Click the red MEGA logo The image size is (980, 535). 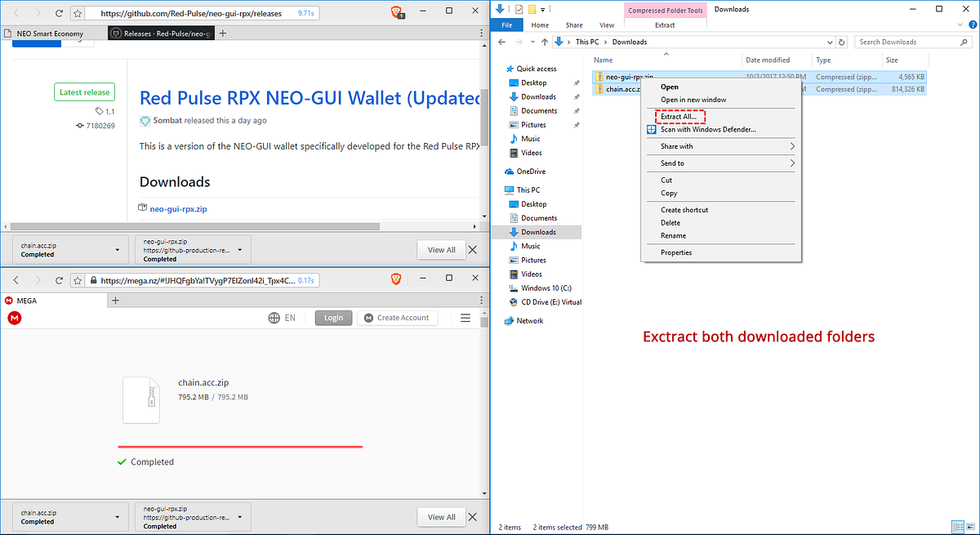pyautogui.click(x=14, y=318)
